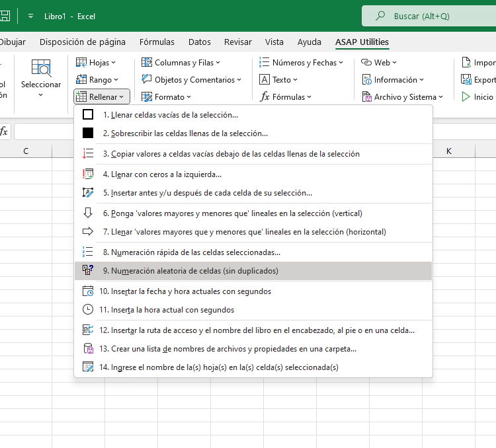
Task: Choose Insertar antes y/u después
Action: (x=253, y=193)
